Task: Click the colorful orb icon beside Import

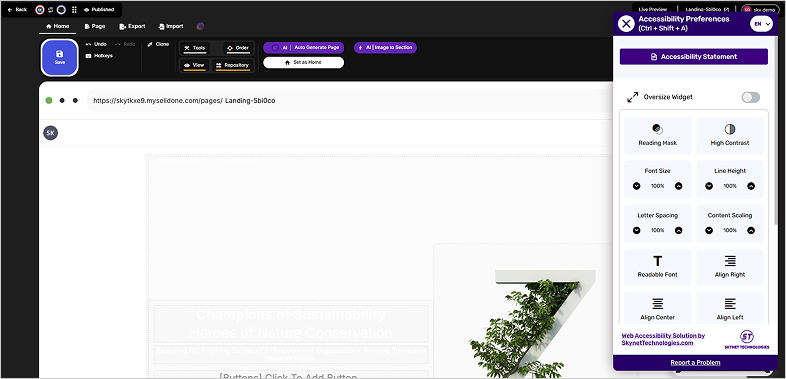Action: (201, 26)
